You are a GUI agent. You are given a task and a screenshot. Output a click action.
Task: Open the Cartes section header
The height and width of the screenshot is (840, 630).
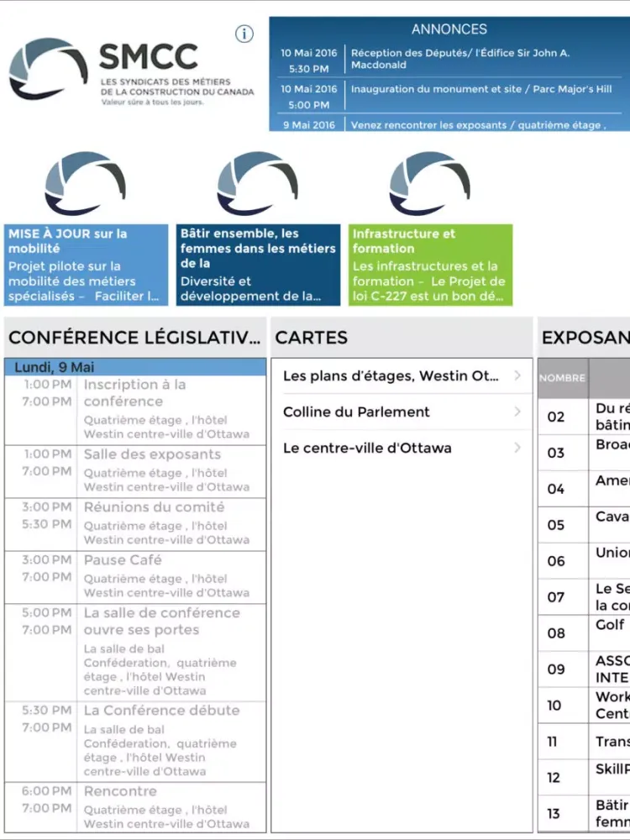[x=402, y=338]
